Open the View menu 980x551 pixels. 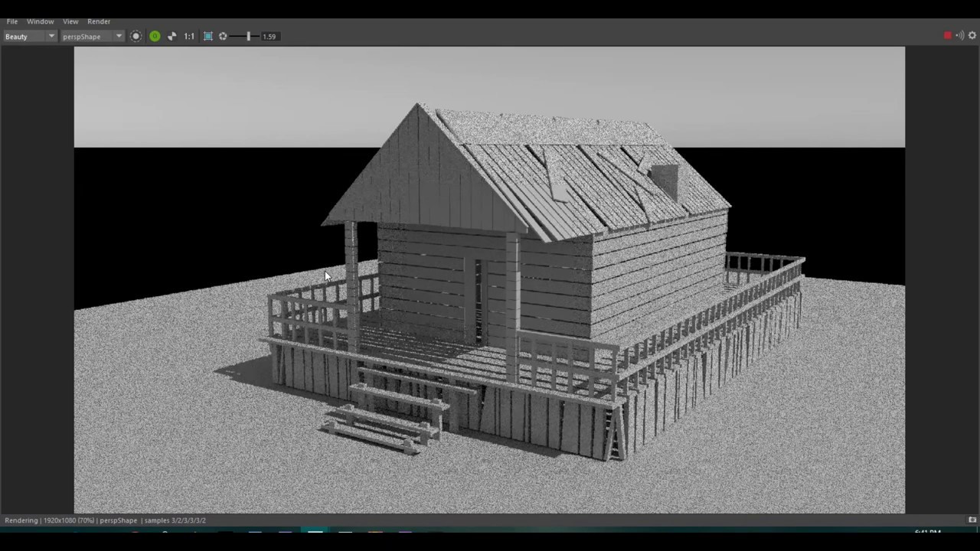click(x=70, y=21)
